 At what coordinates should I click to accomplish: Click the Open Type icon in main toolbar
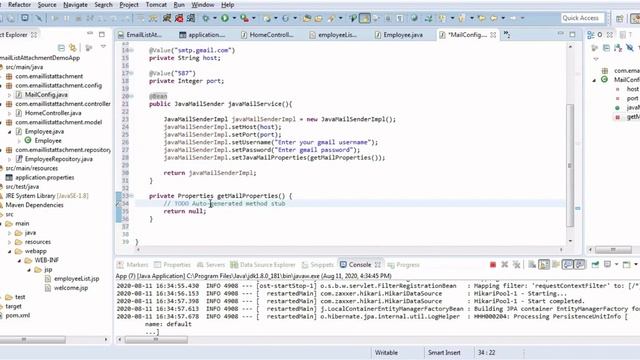(307, 18)
